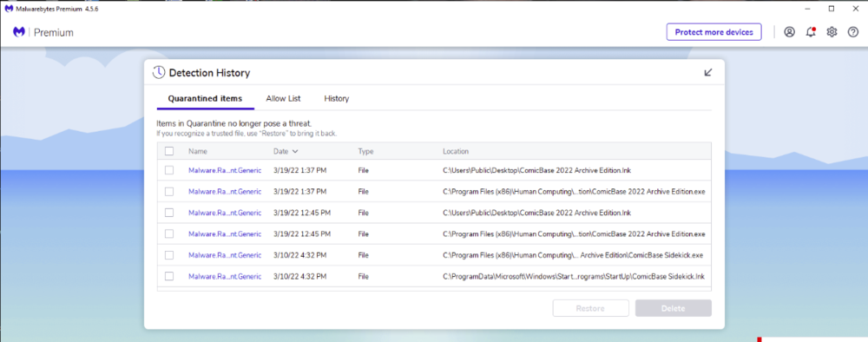Screen dimensions: 868x342
Task: Switch to the History tab
Action: [337, 98]
